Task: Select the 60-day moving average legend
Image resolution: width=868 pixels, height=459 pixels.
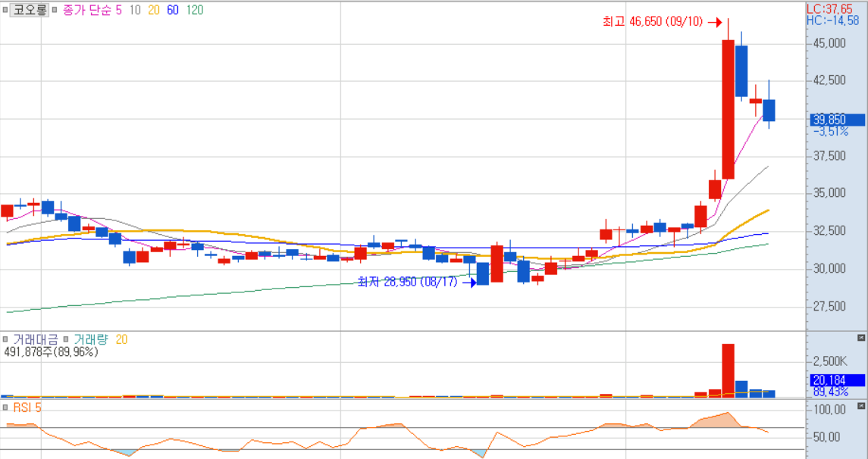Action: coord(173,10)
